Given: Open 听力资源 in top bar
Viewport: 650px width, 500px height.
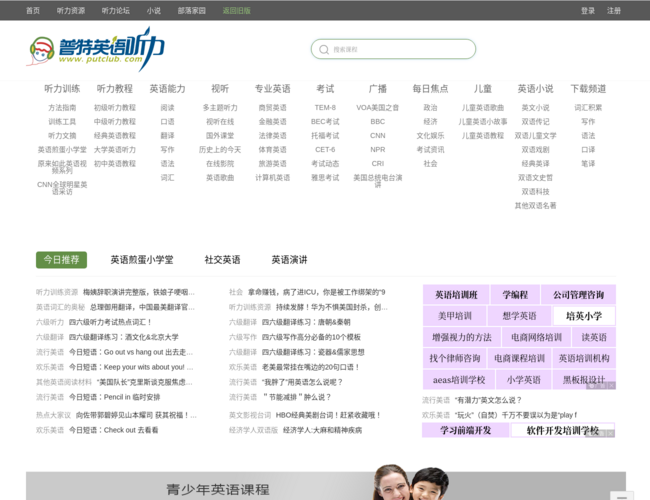Looking at the screenshot, I should 71,11.
